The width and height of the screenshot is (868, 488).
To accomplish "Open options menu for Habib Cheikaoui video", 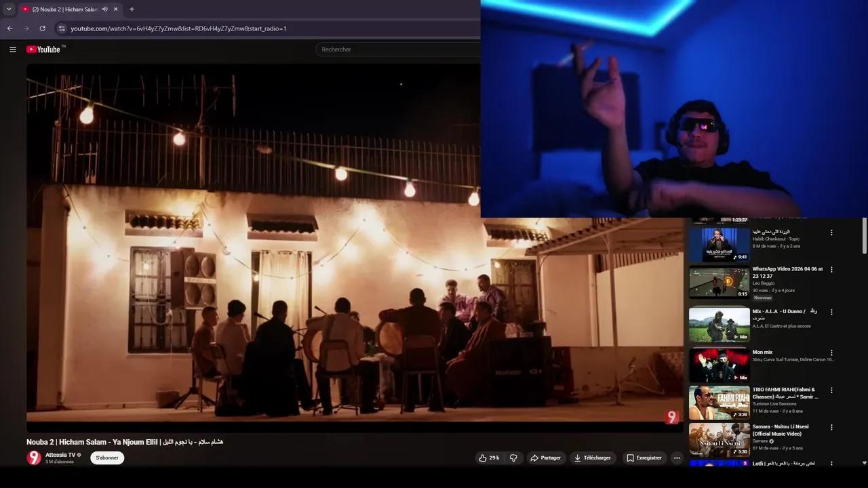I will 831,232.
